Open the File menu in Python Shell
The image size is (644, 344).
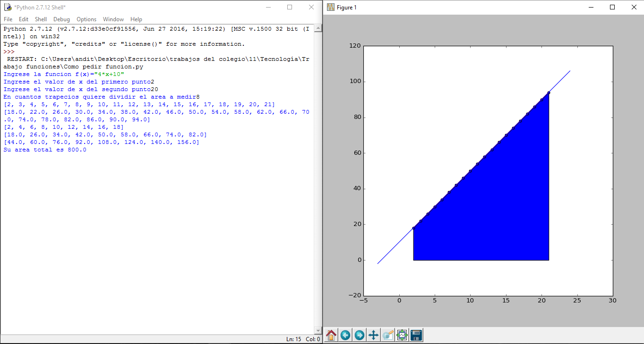pyautogui.click(x=8, y=19)
